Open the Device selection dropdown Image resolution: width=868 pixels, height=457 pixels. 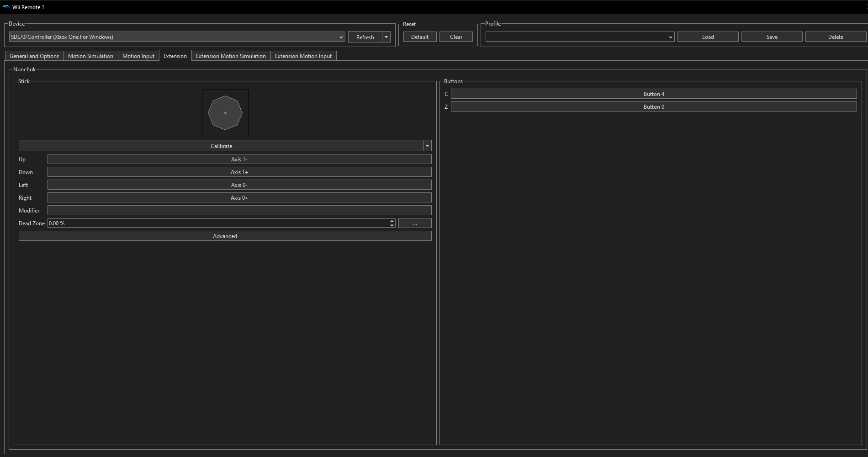coord(177,37)
